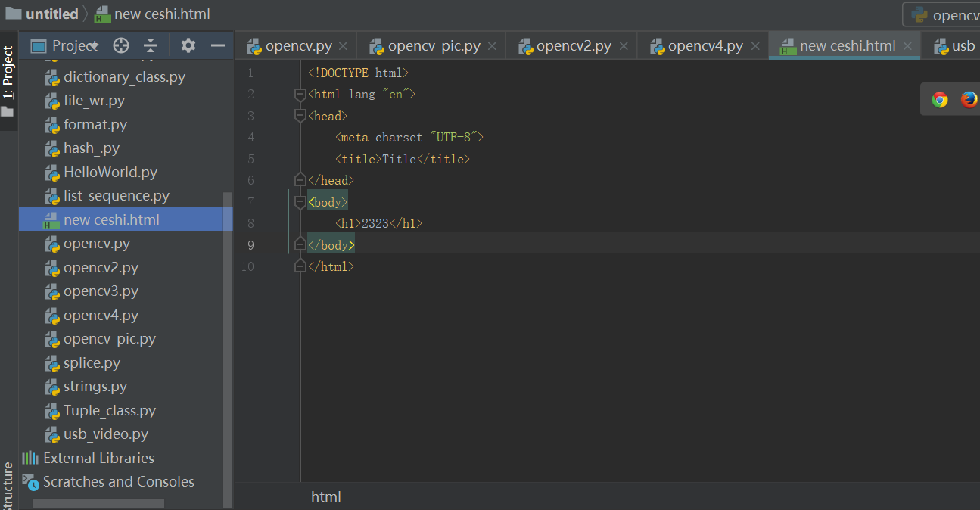Select strings.py in the project tree

[x=95, y=387]
